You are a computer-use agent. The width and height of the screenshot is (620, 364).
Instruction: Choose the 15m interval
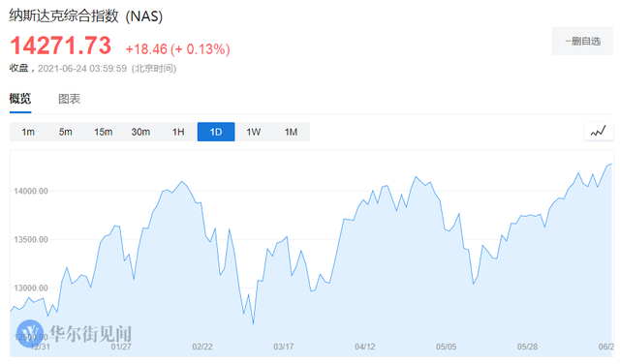pyautogui.click(x=104, y=132)
